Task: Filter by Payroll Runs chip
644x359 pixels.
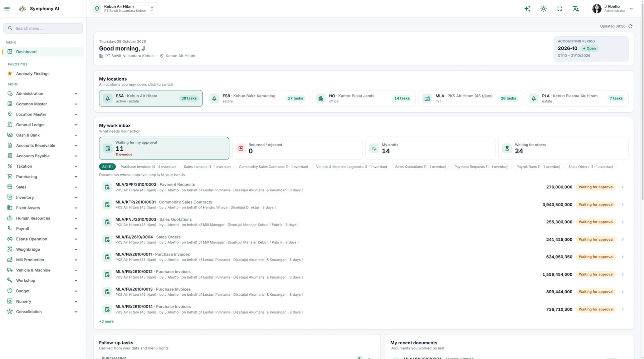Action: pyautogui.click(x=538, y=167)
